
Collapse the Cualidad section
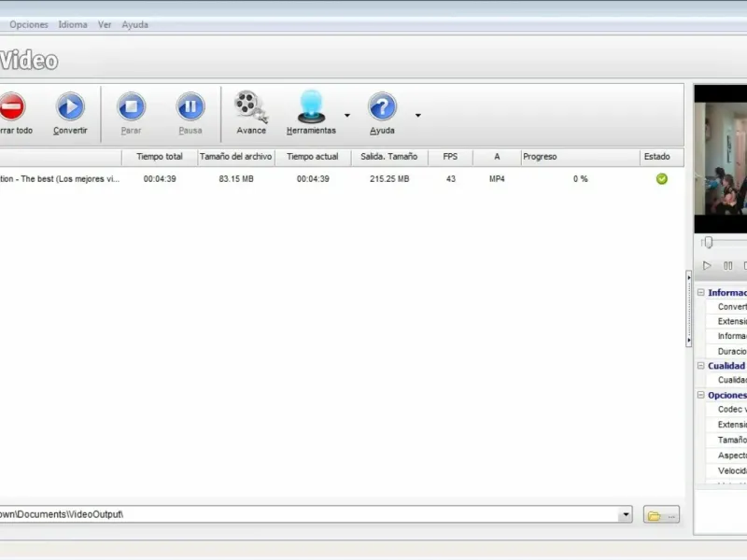tap(701, 366)
